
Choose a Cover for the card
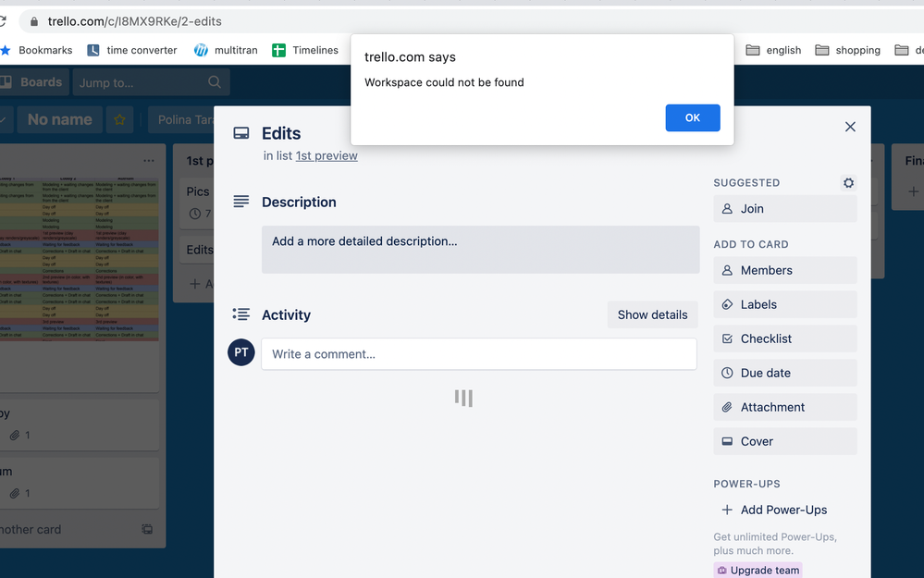(x=785, y=441)
